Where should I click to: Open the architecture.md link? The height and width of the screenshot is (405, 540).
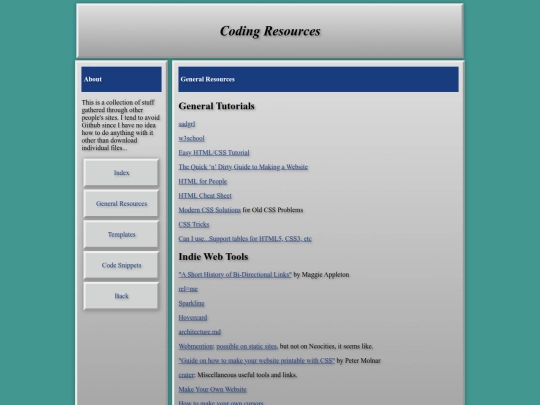(x=199, y=332)
